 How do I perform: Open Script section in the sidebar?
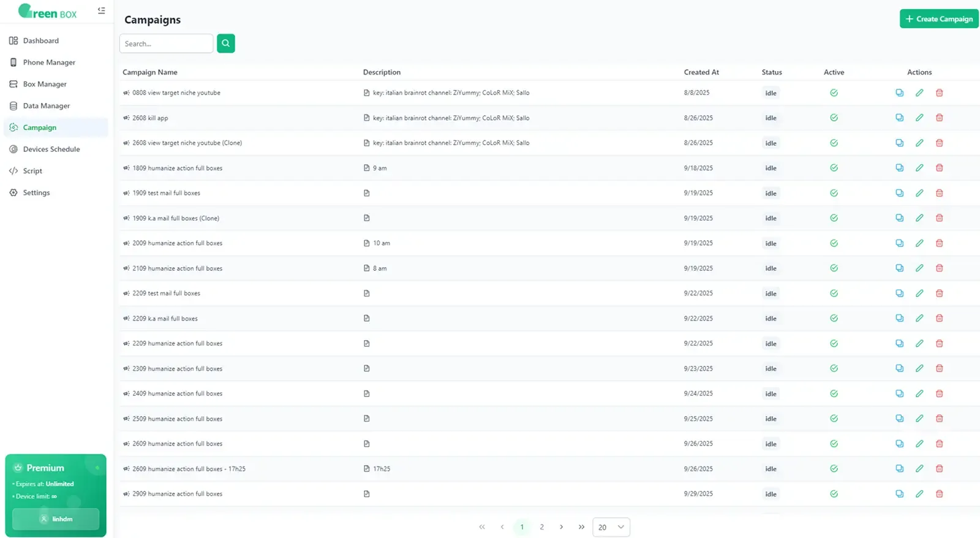pos(56,171)
